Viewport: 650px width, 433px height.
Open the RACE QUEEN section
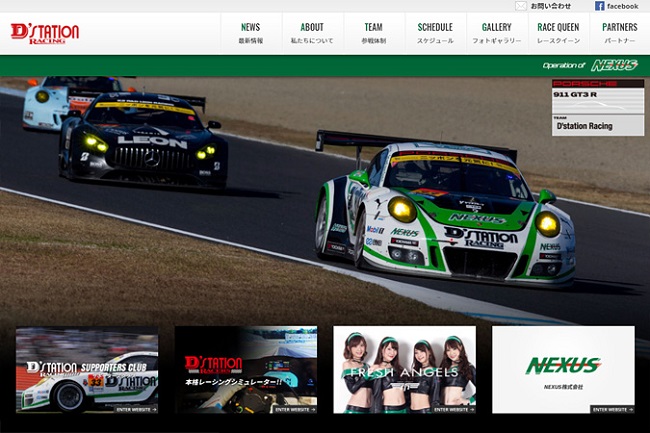pos(558,33)
